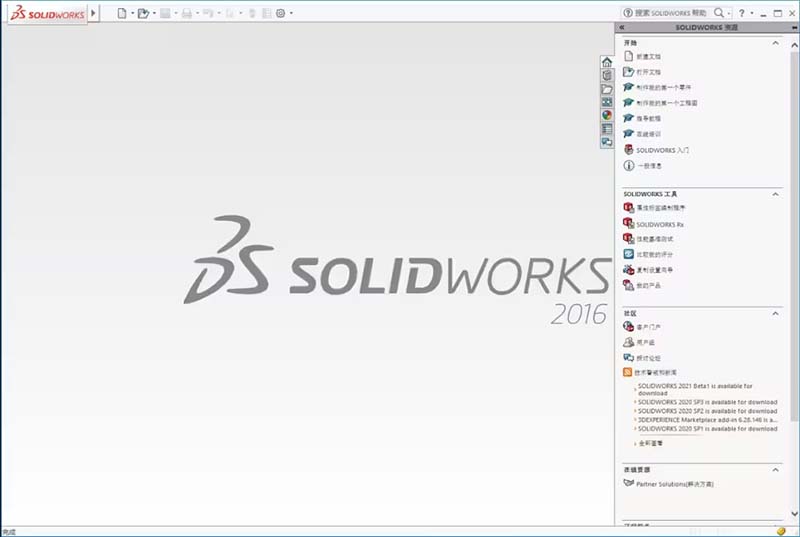The image size is (800, 537).
Task: Open the Help question mark dropdown arrow
Action: point(752,13)
